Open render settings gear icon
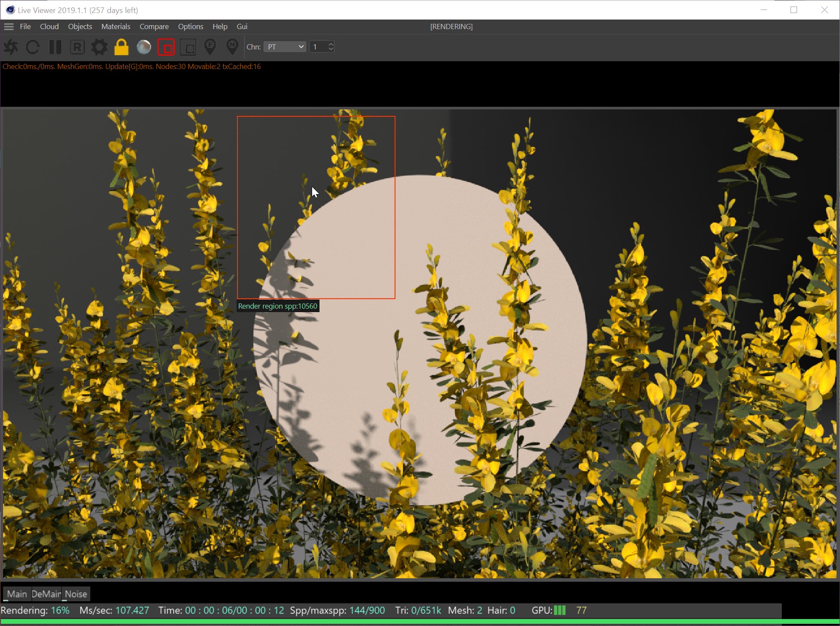This screenshot has width=840, height=626. [x=99, y=47]
